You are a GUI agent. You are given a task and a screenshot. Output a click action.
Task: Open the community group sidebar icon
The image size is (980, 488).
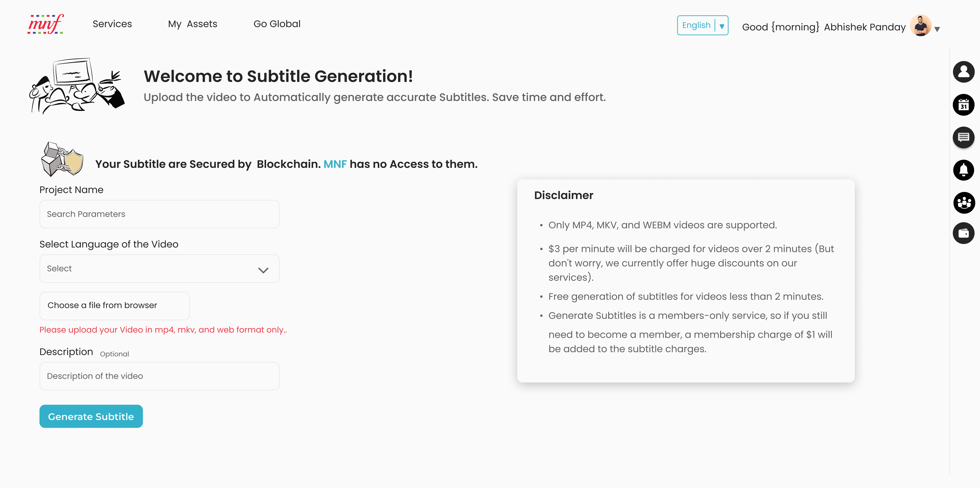click(963, 203)
